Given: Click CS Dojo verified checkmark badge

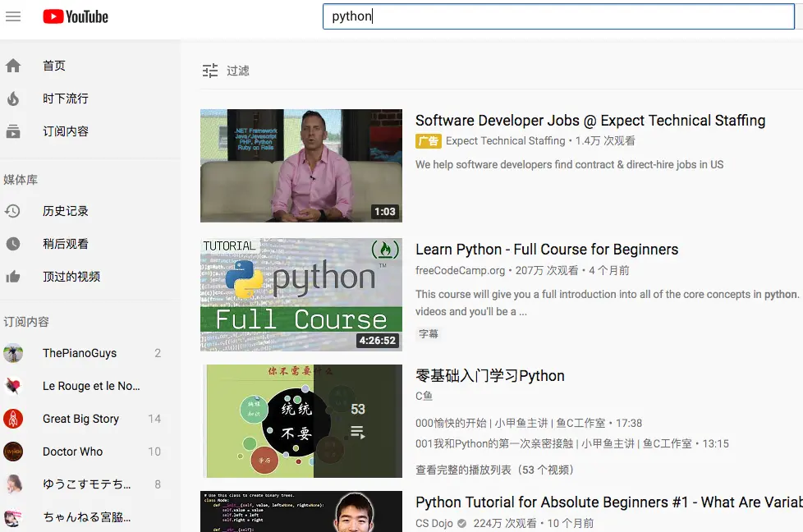Looking at the screenshot, I should point(462,523).
